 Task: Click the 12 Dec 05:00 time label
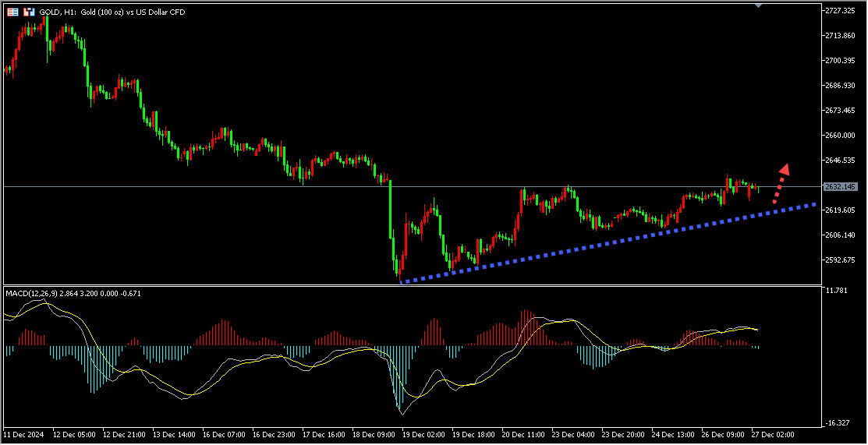coord(75,435)
